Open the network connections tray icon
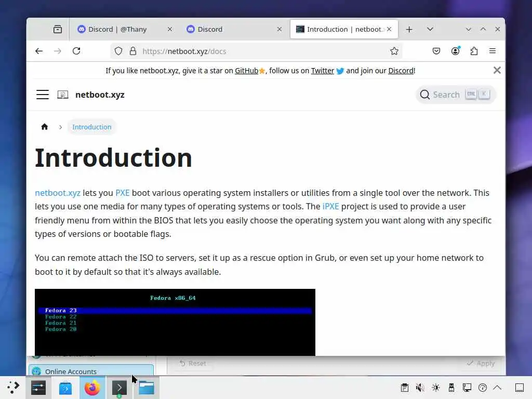532x399 pixels. point(467,388)
